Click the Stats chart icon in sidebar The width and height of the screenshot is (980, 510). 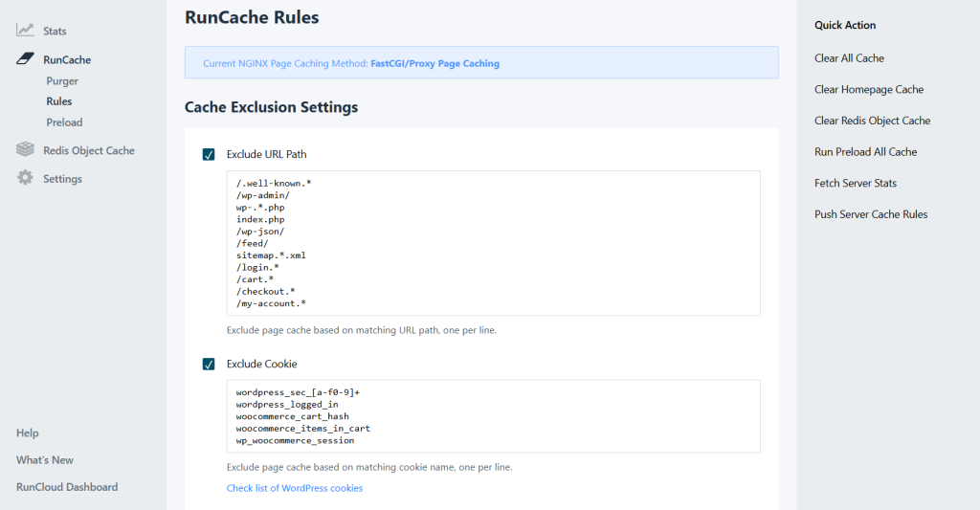pos(25,31)
